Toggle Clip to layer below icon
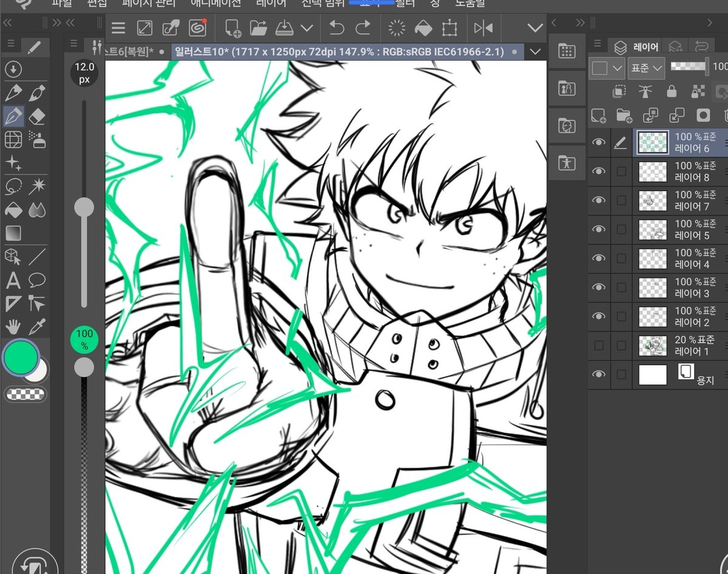 coord(619,91)
